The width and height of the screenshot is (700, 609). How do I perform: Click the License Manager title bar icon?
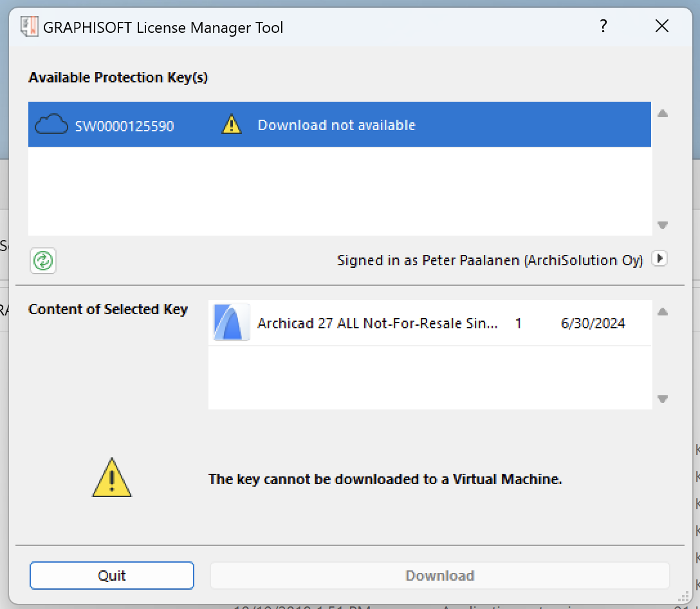(29, 27)
